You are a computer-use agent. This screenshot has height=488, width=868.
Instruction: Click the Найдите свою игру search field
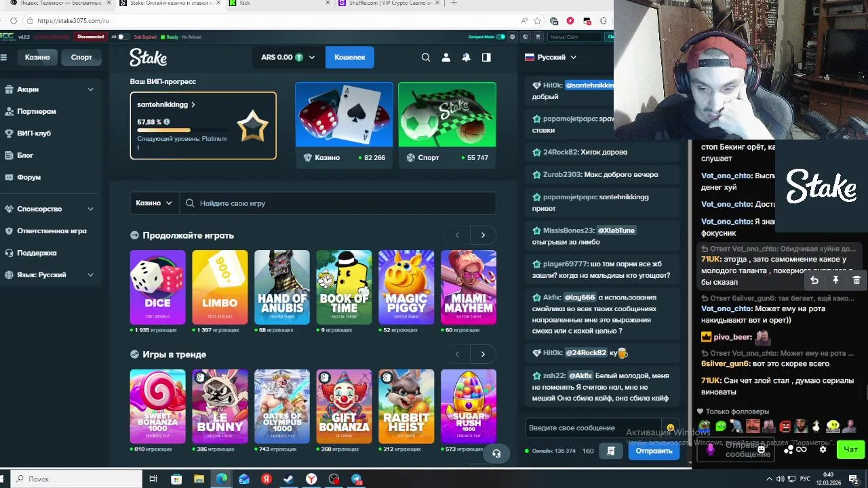point(338,203)
